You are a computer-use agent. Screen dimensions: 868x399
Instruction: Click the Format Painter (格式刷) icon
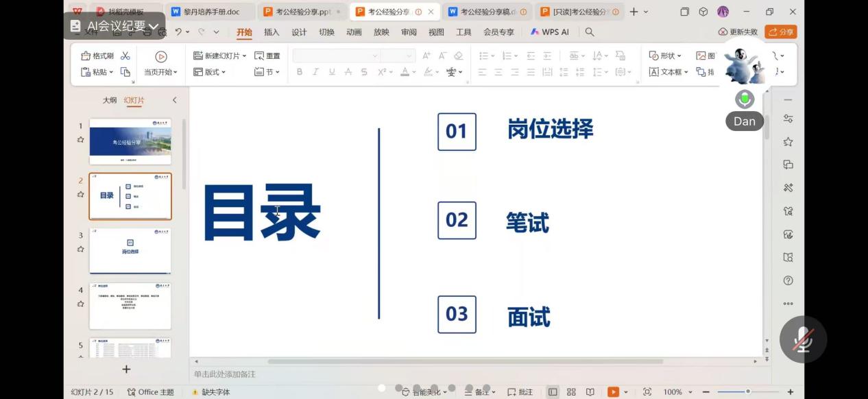(97, 56)
